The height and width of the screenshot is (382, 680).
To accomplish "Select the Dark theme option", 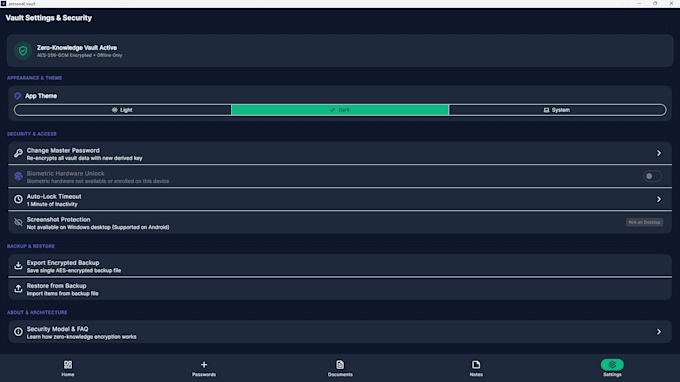I will (x=340, y=110).
